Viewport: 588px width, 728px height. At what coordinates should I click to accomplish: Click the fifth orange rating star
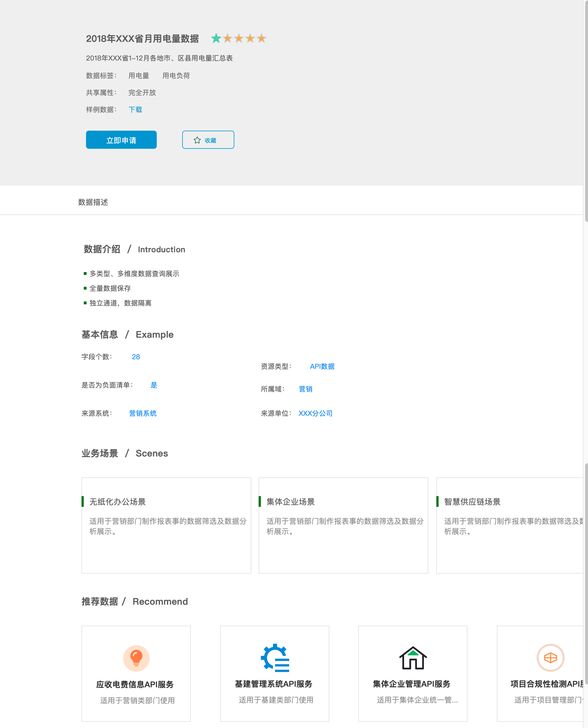pyautogui.click(x=261, y=38)
